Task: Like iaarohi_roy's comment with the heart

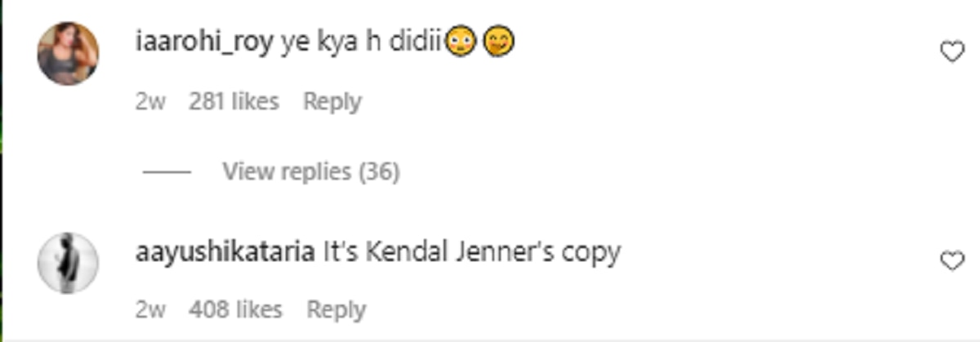Action: click(x=952, y=53)
